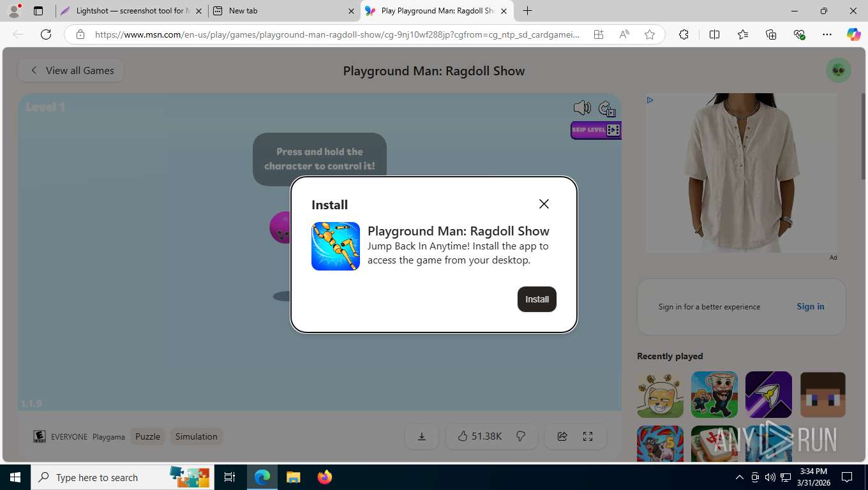Open Read aloud in address bar

click(x=624, y=34)
